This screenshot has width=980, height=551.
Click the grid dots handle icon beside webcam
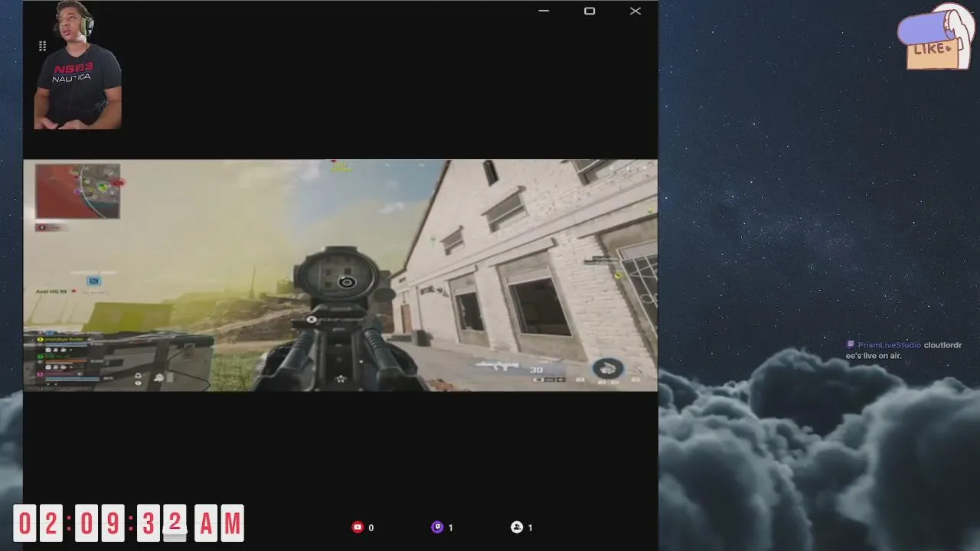click(42, 47)
